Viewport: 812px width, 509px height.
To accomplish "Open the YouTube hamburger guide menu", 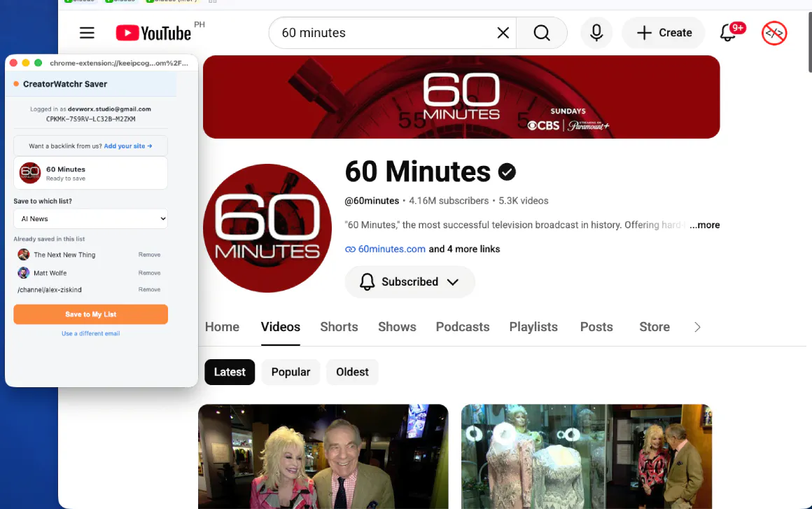I will coord(87,33).
